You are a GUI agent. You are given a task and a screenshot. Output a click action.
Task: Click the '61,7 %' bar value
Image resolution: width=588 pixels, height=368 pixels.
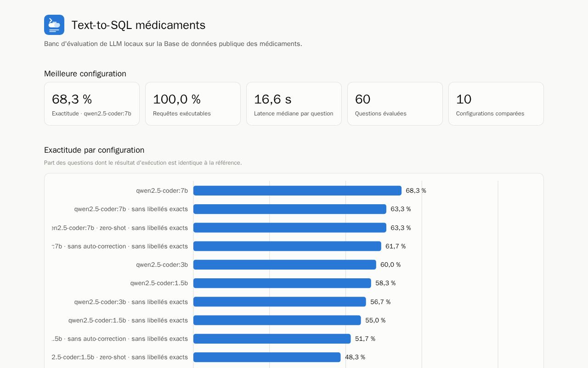tap(396, 246)
